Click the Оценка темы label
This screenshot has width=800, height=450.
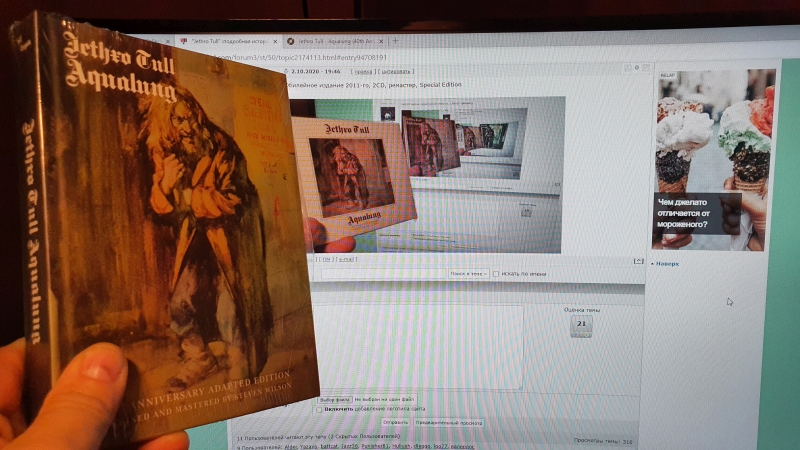tap(582, 310)
